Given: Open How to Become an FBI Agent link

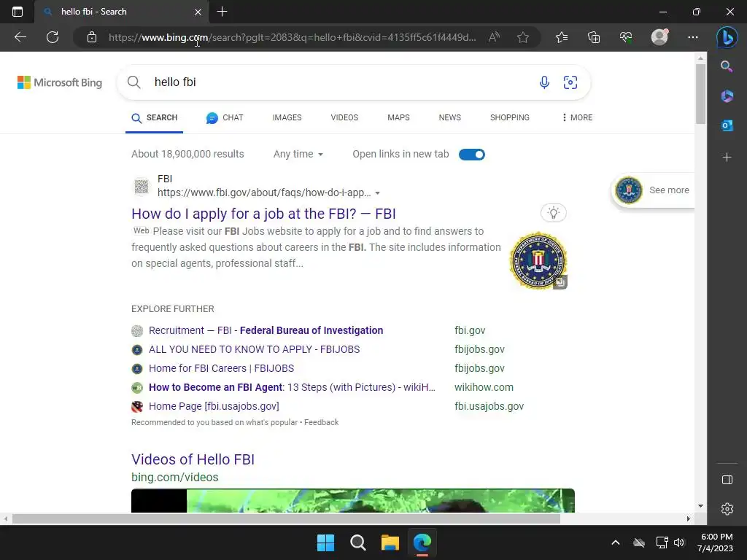Looking at the screenshot, I should click(292, 388).
